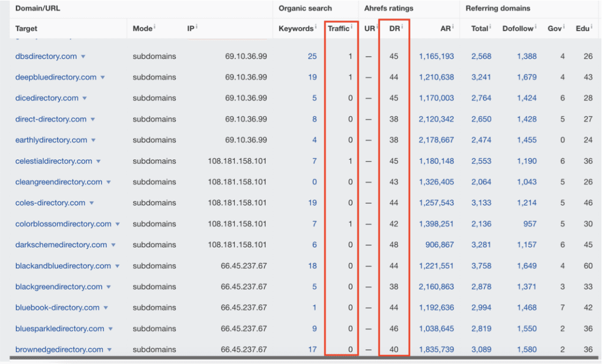Select the celestialdirectory.com link
This screenshot has height=364, width=602.
coord(53,161)
